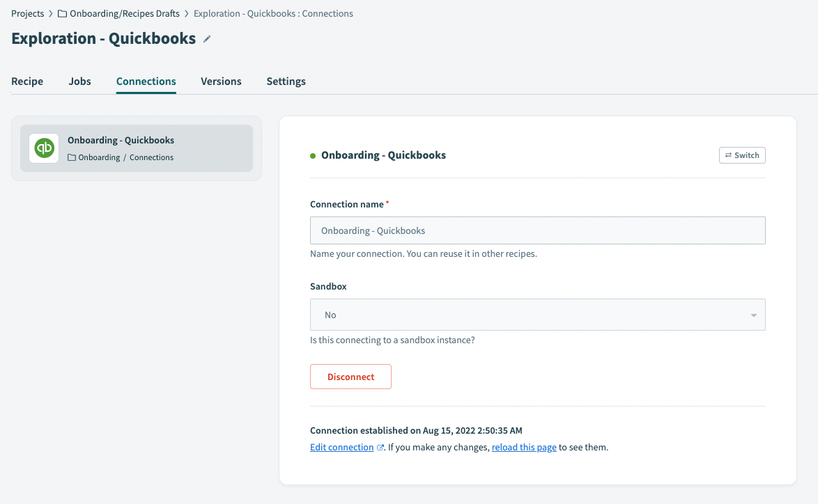Open the Sandbox dropdown
This screenshot has width=818, height=504.
coord(537,315)
